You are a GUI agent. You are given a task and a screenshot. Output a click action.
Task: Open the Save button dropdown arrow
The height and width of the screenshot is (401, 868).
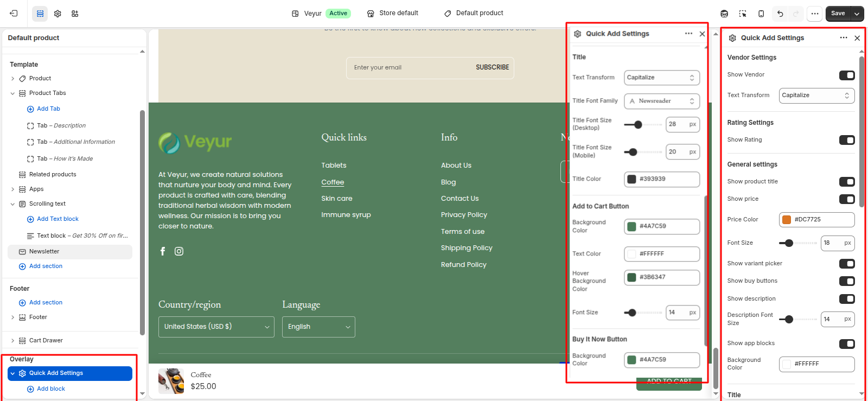(x=857, y=14)
